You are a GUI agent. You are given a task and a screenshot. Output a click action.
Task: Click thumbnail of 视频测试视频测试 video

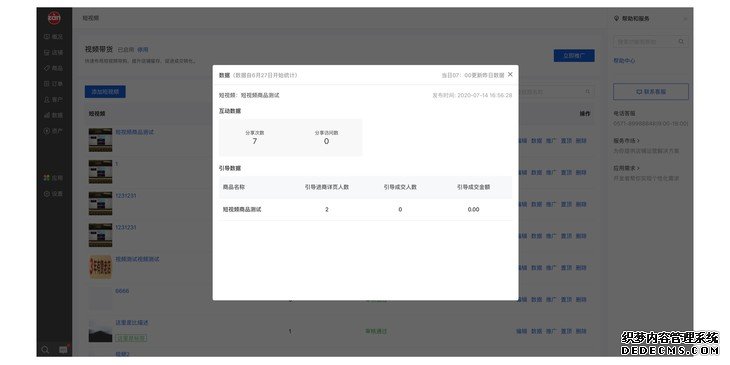pos(101,267)
